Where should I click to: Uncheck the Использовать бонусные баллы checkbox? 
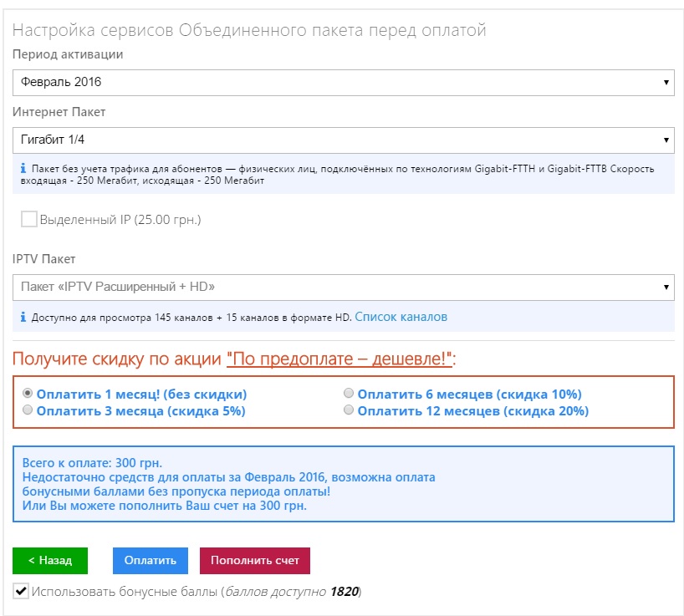tap(21, 592)
